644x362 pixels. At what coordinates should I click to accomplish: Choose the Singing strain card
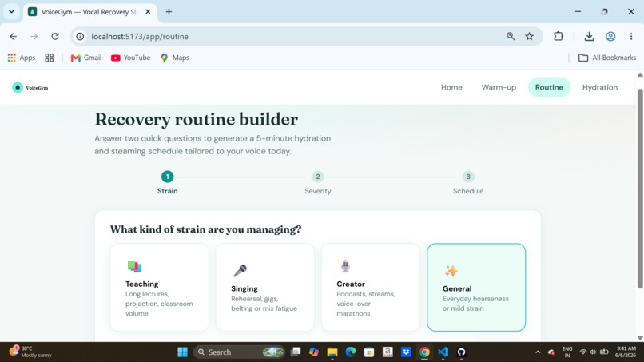[265, 287]
